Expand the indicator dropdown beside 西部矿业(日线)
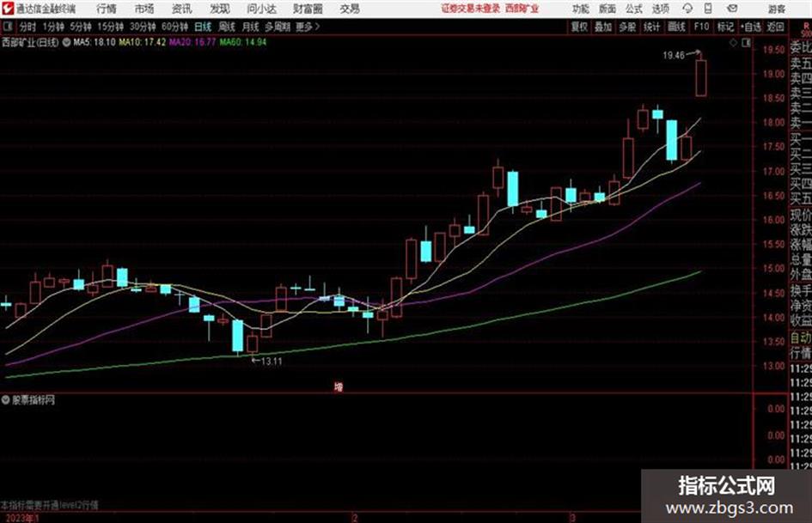812x523 pixels. pyautogui.click(x=66, y=42)
